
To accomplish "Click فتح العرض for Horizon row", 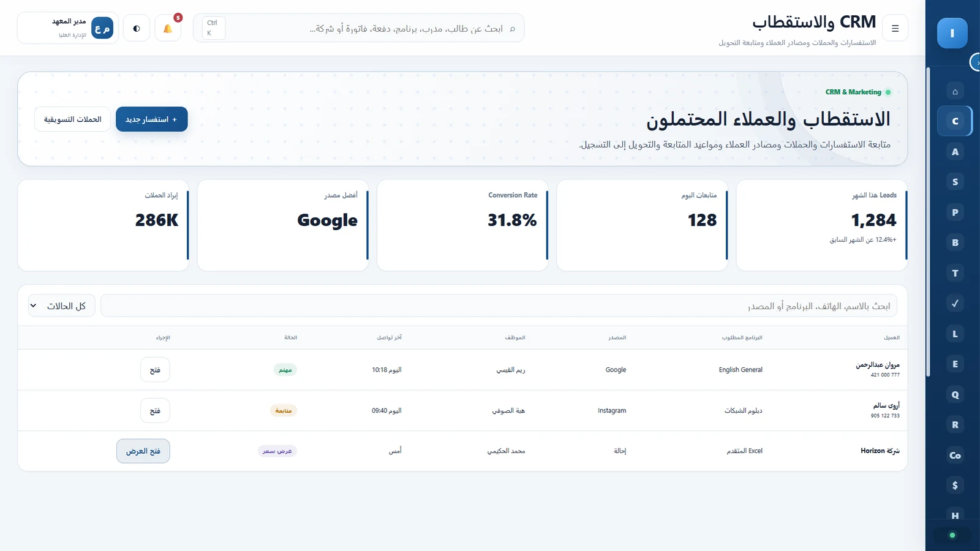I will pos(143,451).
